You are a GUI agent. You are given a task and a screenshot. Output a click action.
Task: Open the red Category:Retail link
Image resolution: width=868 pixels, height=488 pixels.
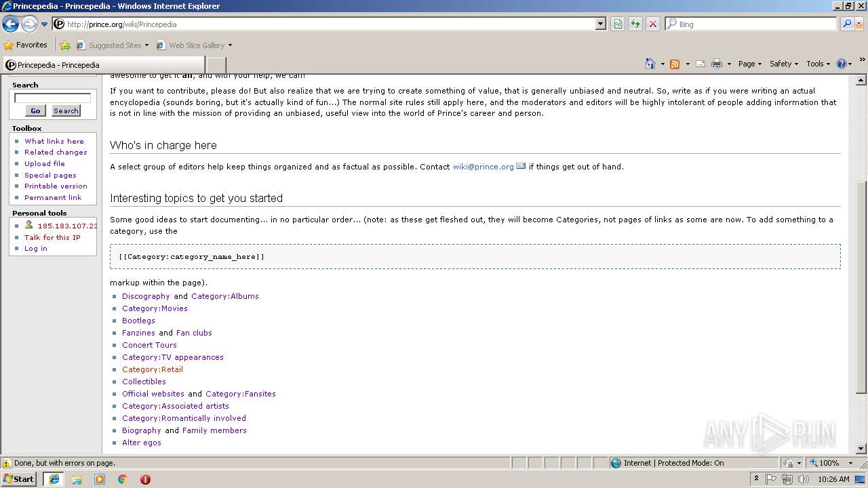pyautogui.click(x=153, y=369)
